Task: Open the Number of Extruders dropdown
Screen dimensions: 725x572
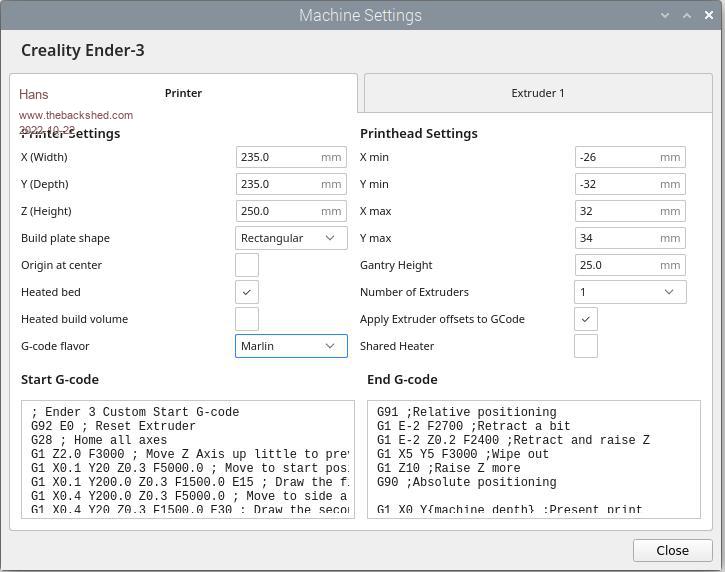Action: click(x=630, y=292)
